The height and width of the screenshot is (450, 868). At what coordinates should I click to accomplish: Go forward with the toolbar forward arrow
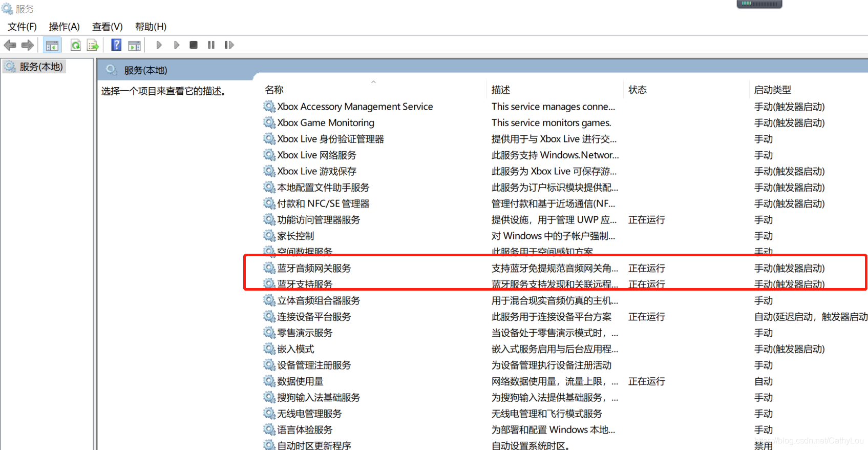28,45
